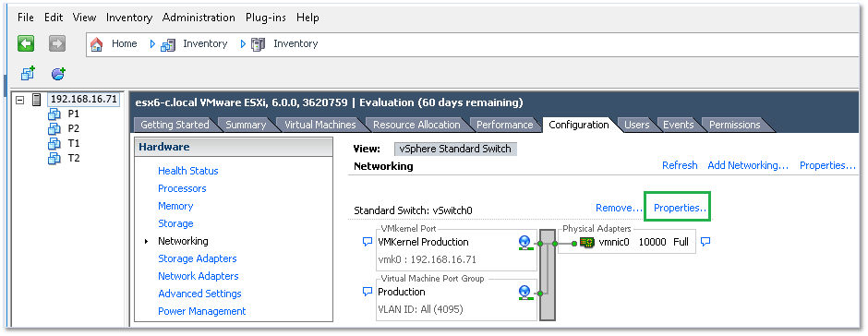Click the speech bubble beside Production port group
868x336 pixels.
[367, 292]
